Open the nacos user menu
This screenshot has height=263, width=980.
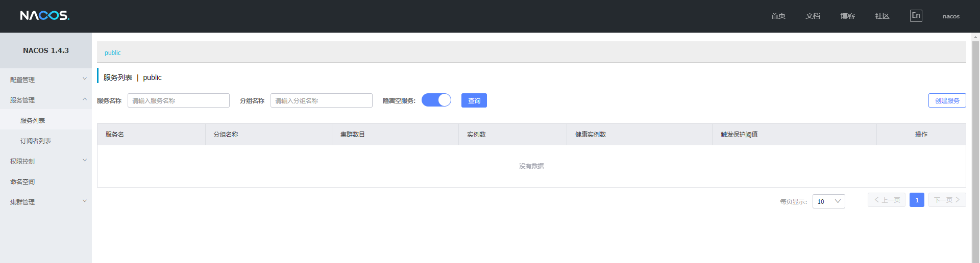pos(951,16)
